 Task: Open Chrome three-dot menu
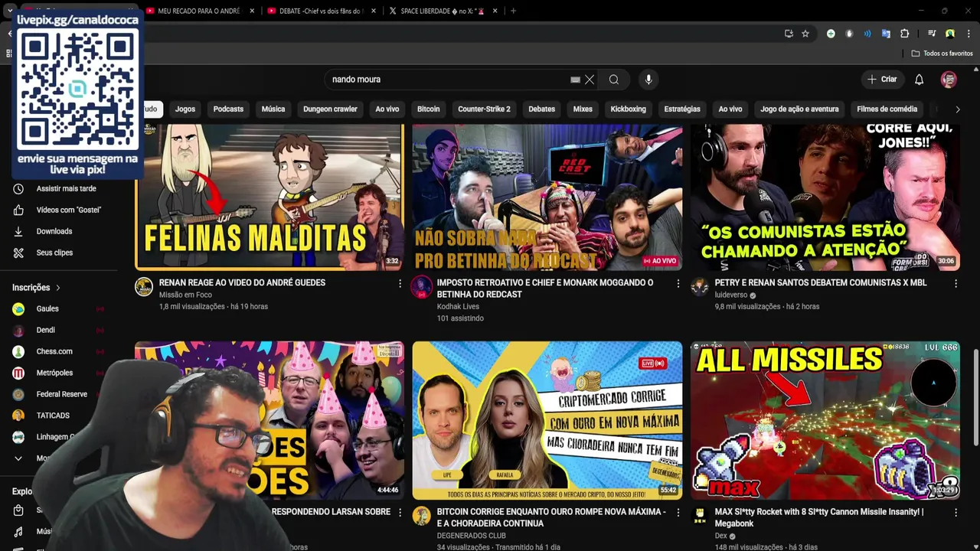coord(969,34)
